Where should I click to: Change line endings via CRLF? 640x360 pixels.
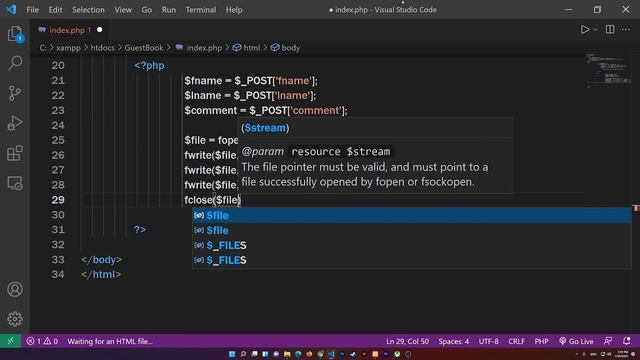click(516, 341)
